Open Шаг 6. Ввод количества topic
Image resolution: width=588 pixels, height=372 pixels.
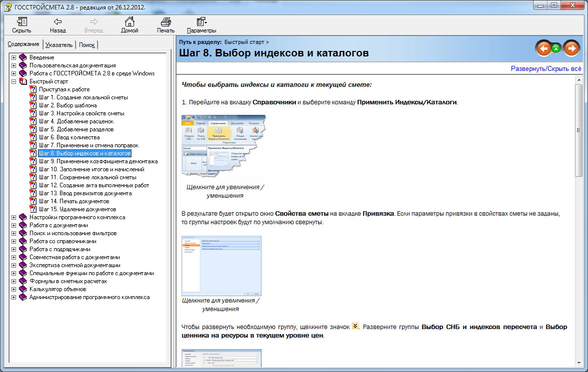pos(69,137)
